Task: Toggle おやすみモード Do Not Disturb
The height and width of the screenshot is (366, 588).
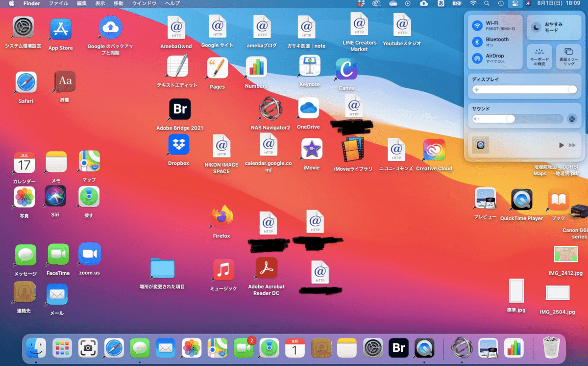Action: point(554,27)
